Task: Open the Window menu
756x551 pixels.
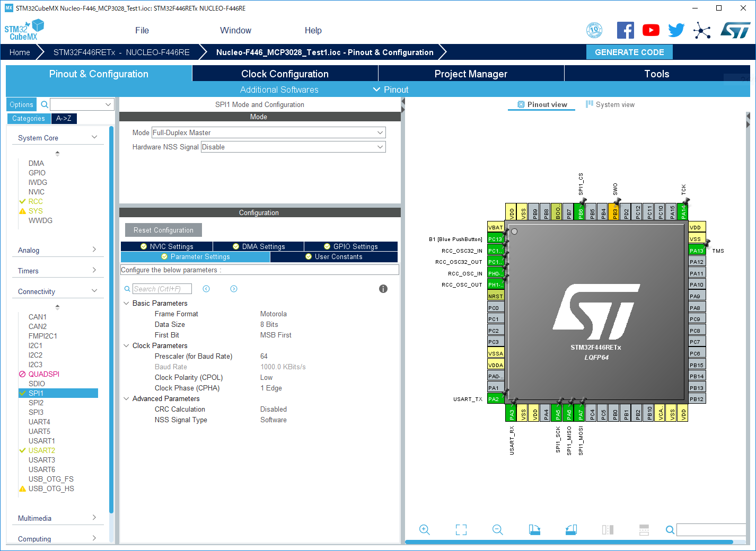Action: coord(235,30)
